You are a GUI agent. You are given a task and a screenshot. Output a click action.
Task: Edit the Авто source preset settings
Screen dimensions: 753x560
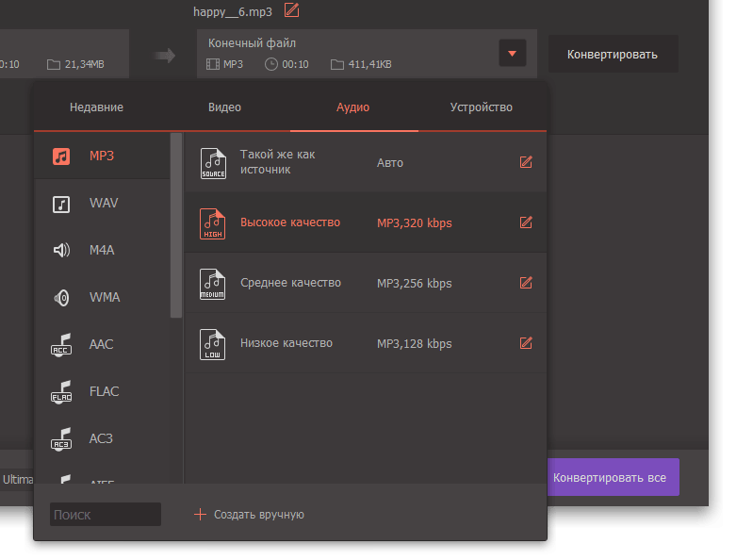526,162
